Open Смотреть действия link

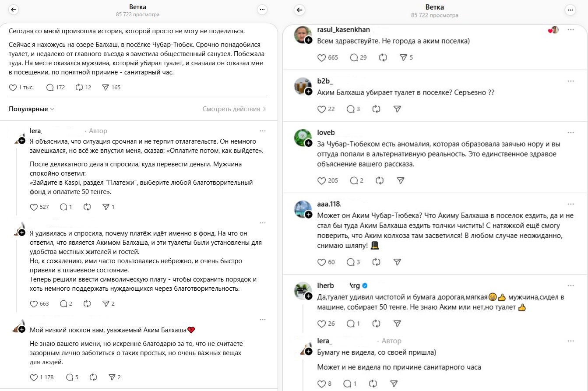click(234, 109)
